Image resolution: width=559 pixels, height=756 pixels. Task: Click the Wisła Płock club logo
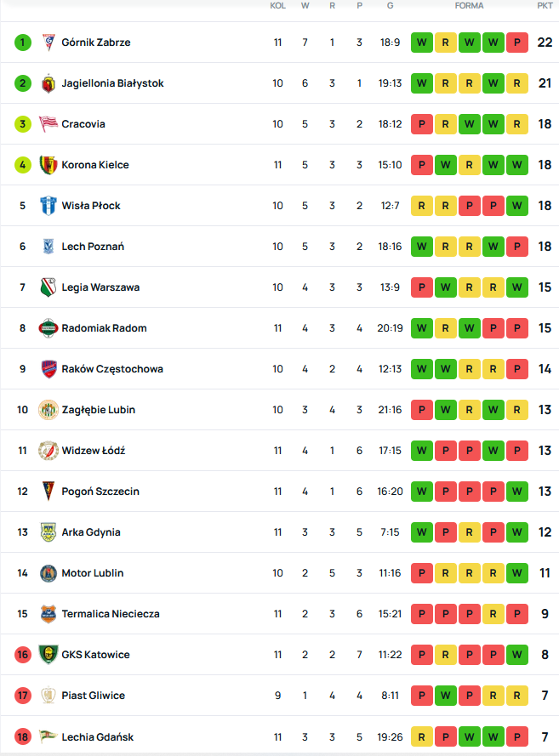[x=48, y=206]
